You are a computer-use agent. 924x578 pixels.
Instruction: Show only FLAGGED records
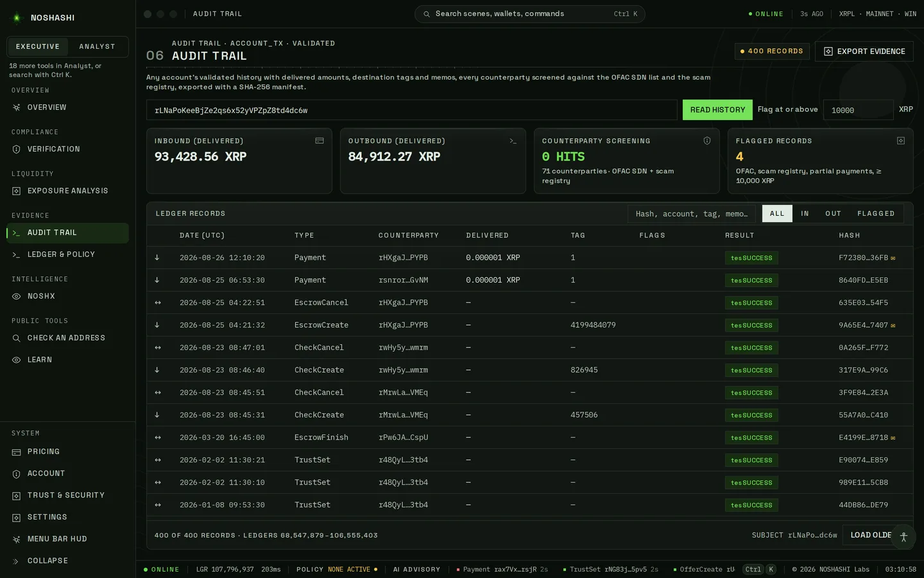tap(876, 214)
